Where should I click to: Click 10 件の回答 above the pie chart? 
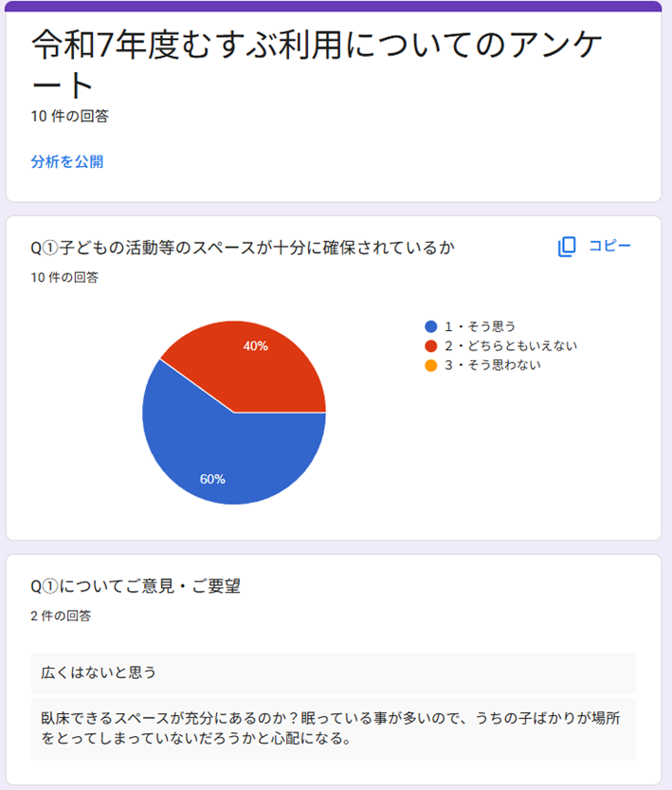(64, 278)
